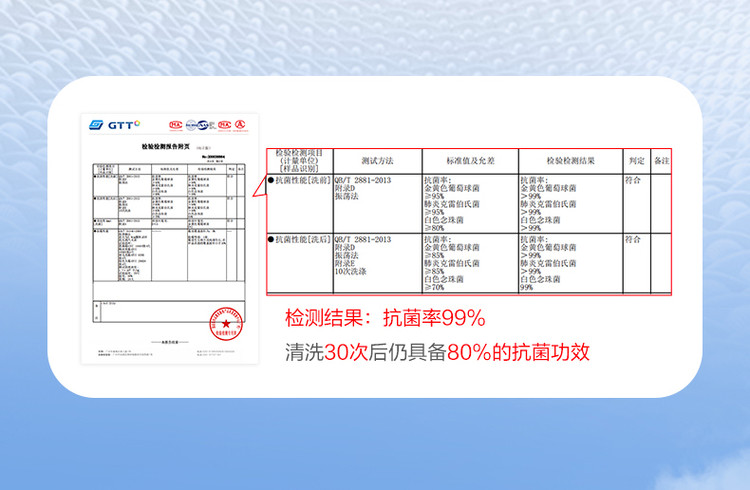Click the red CMA certification mark
The height and width of the screenshot is (490, 750).
pos(176,125)
